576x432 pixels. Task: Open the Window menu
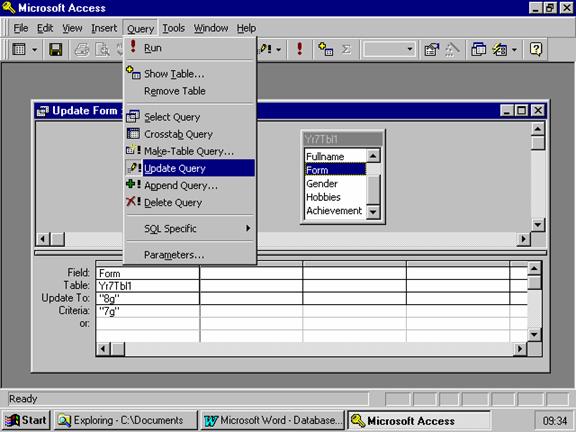(x=211, y=28)
